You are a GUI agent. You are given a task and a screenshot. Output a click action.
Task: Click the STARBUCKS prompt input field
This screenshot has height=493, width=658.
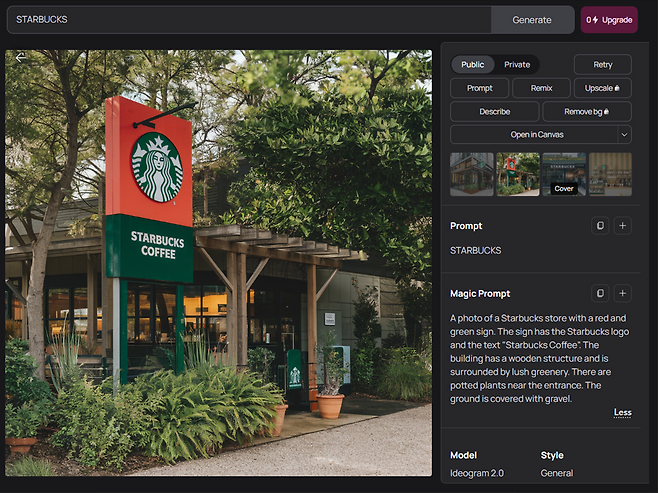(x=250, y=20)
